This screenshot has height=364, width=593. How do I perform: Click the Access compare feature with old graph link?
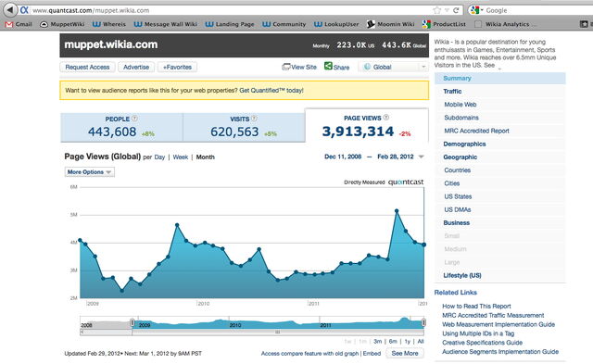(x=309, y=354)
